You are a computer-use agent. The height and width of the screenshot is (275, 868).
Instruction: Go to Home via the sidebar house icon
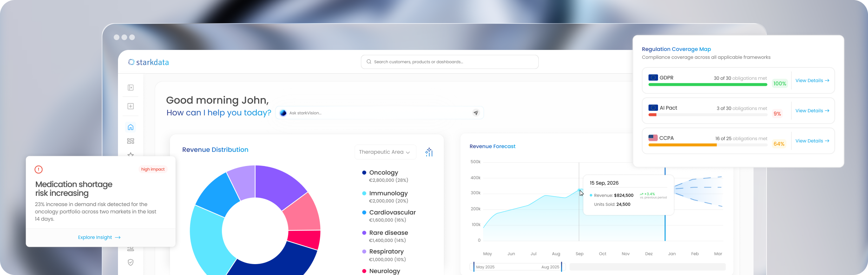pyautogui.click(x=131, y=127)
